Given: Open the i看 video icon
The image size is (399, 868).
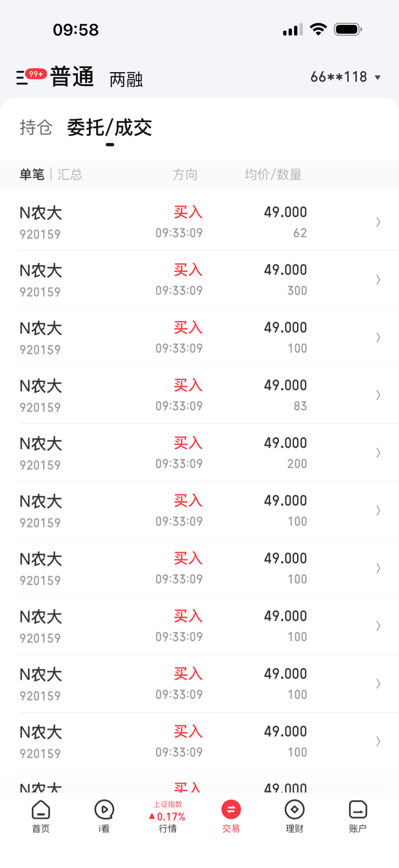Looking at the screenshot, I should click(104, 816).
